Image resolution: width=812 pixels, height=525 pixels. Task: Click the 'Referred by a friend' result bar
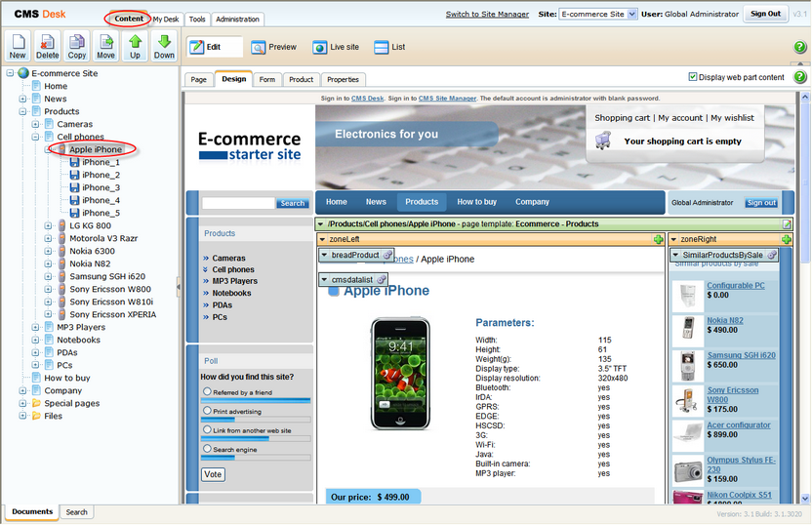coord(256,400)
